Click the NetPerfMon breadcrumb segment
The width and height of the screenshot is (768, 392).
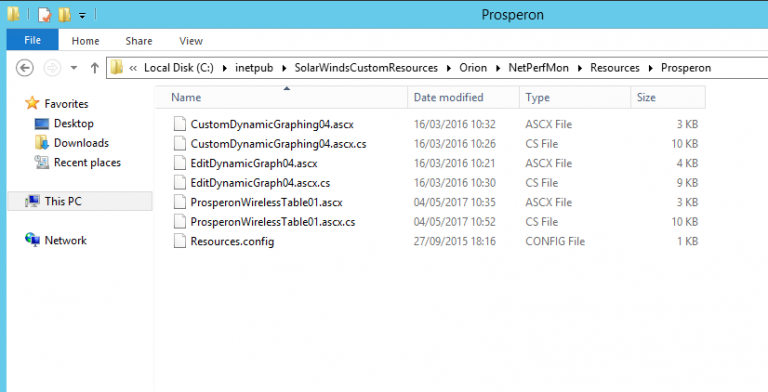coord(538,68)
